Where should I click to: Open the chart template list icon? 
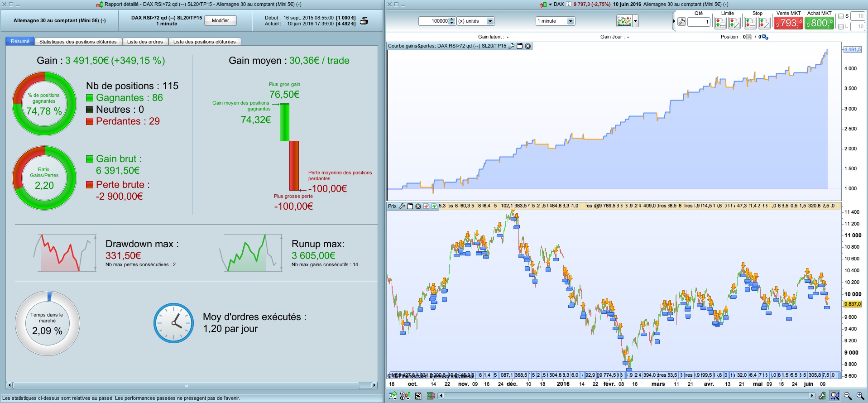(x=418, y=396)
